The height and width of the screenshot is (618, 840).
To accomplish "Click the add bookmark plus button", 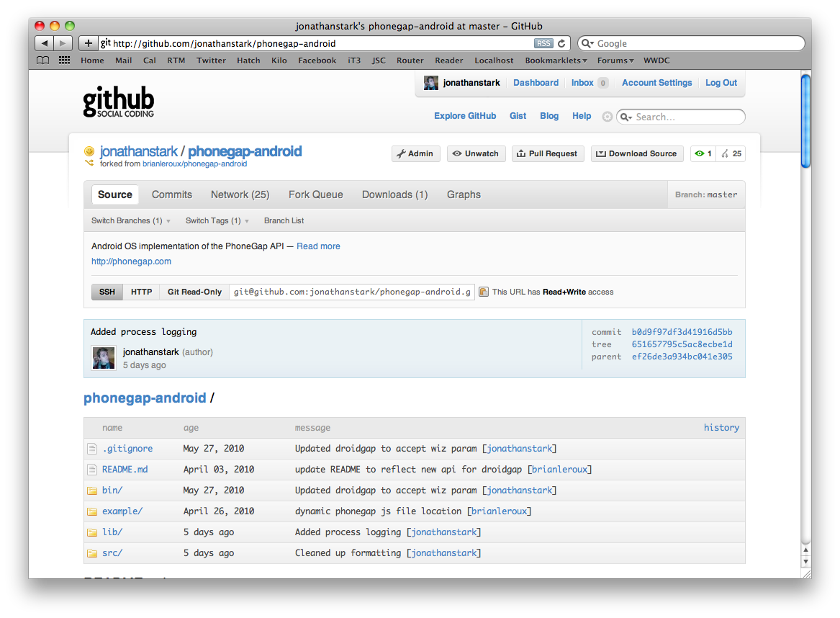I will pyautogui.click(x=89, y=43).
